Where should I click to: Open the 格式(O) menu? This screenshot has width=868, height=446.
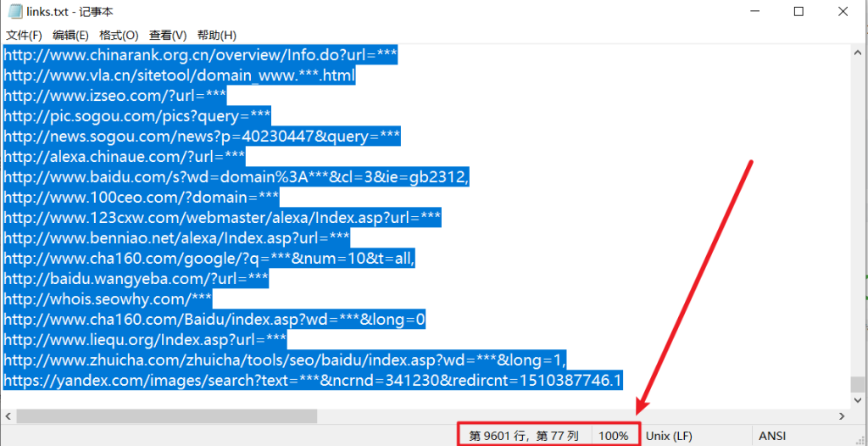119,35
